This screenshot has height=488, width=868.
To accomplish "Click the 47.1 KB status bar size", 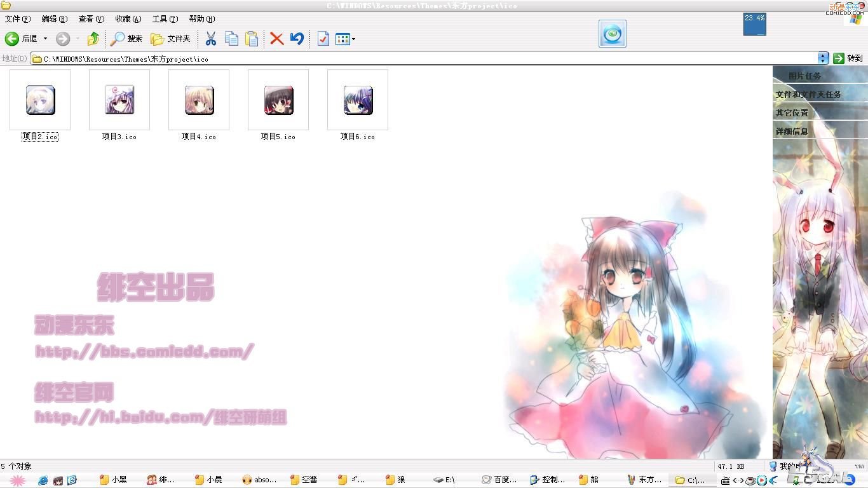I will [731, 466].
